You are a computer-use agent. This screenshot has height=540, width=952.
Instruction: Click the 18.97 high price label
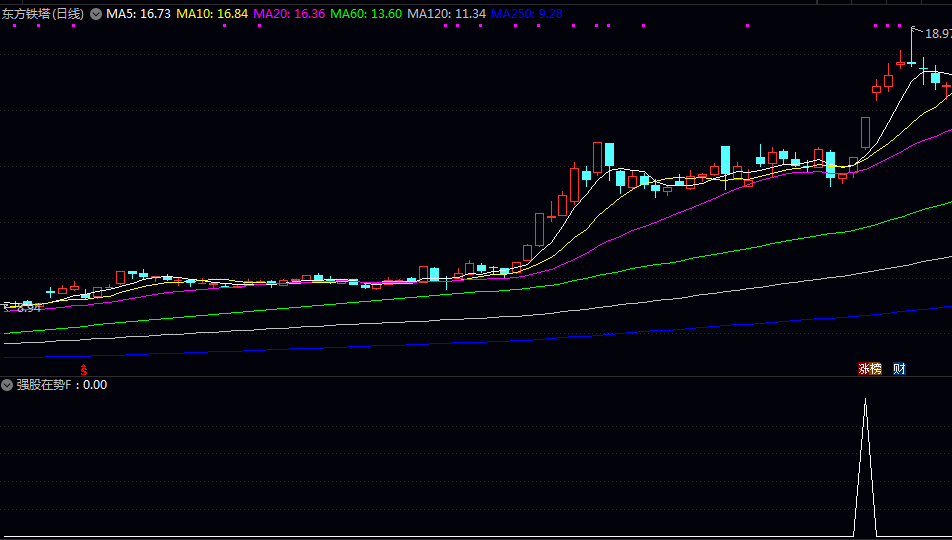click(x=937, y=34)
